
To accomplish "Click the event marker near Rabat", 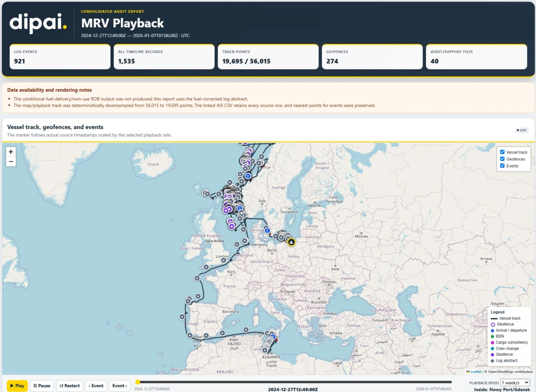I will [190, 335].
